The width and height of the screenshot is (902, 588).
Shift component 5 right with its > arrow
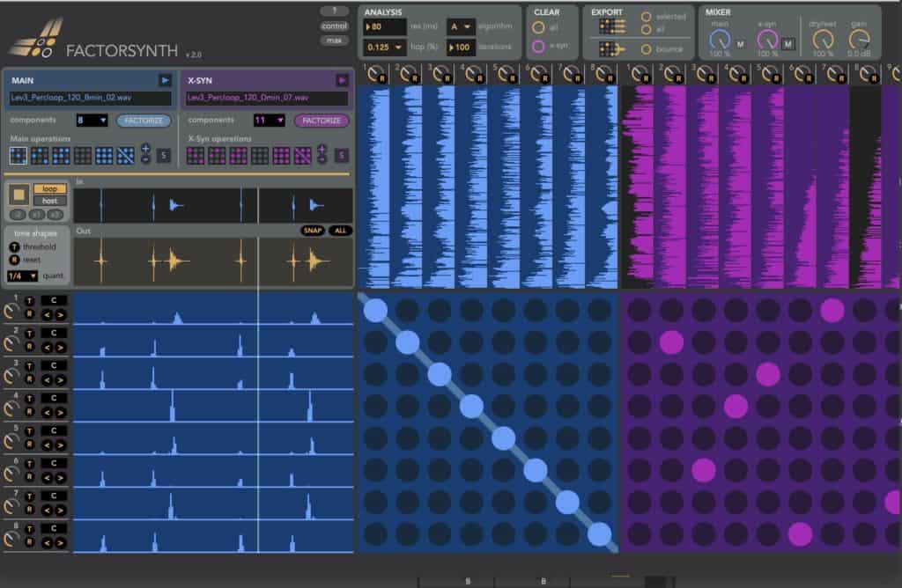[60, 445]
